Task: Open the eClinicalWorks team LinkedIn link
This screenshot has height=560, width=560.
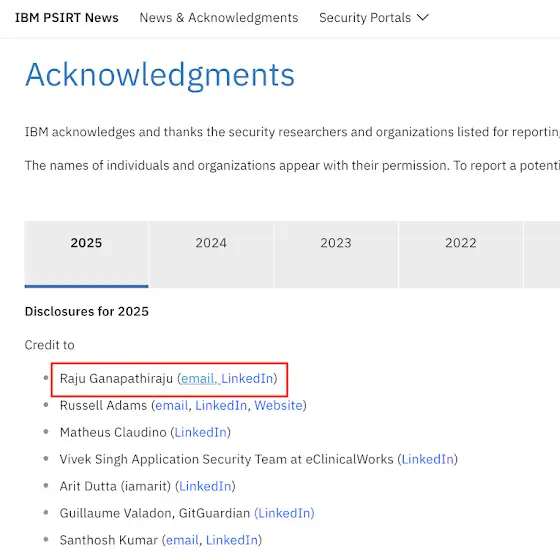Action: [428, 459]
